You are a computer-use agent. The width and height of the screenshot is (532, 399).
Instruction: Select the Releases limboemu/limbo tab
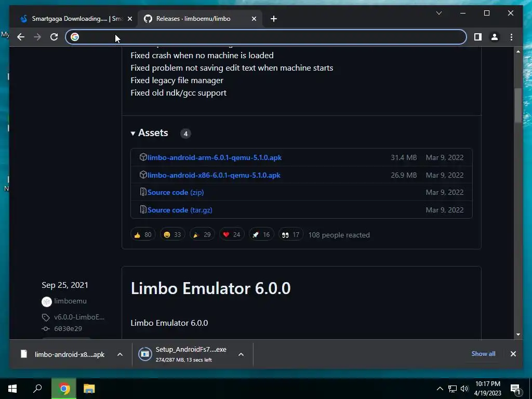(x=200, y=19)
